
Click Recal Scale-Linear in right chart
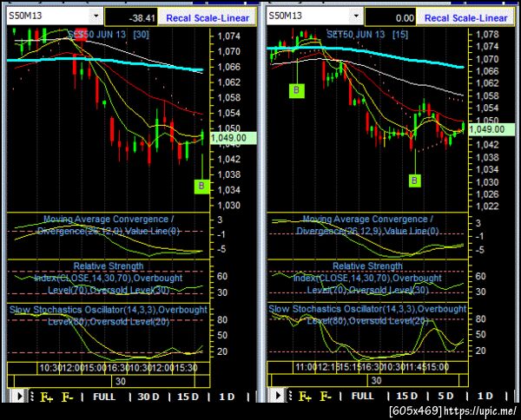point(465,18)
